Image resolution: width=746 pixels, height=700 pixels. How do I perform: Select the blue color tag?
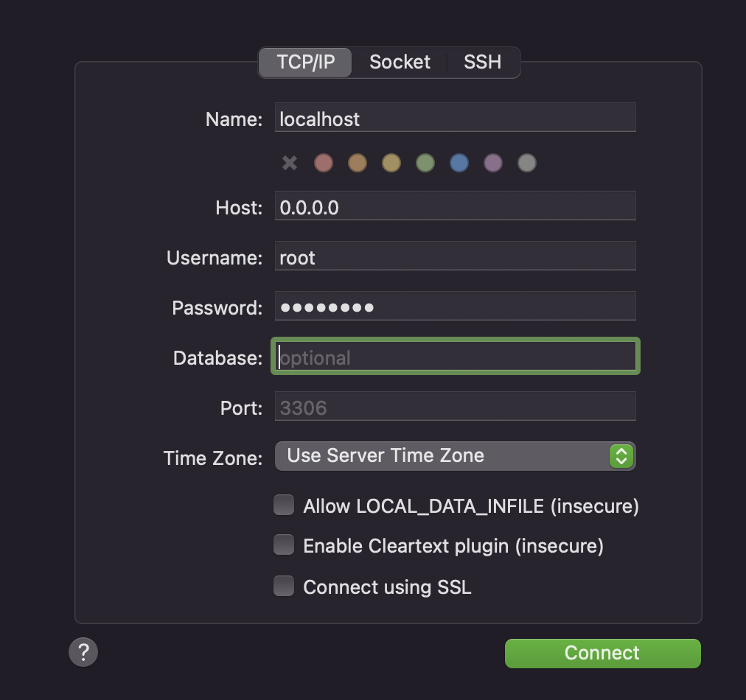click(459, 163)
